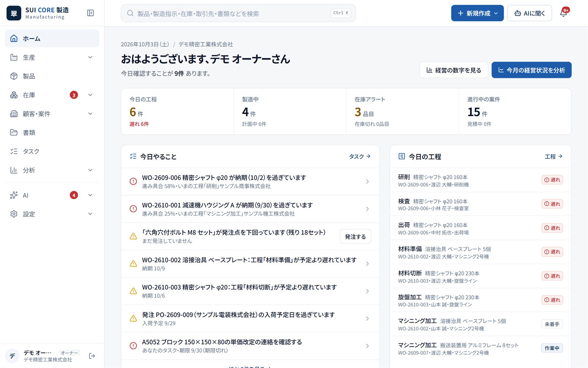This screenshot has width=588, height=368.
Task: Click 今月の経営状況を分析 button
Action: click(x=531, y=70)
